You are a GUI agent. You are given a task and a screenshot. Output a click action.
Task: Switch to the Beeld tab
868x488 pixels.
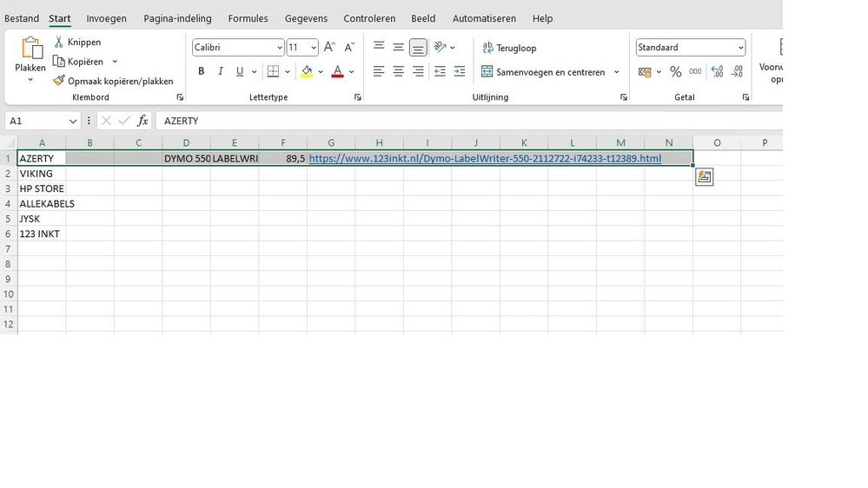[x=423, y=18]
